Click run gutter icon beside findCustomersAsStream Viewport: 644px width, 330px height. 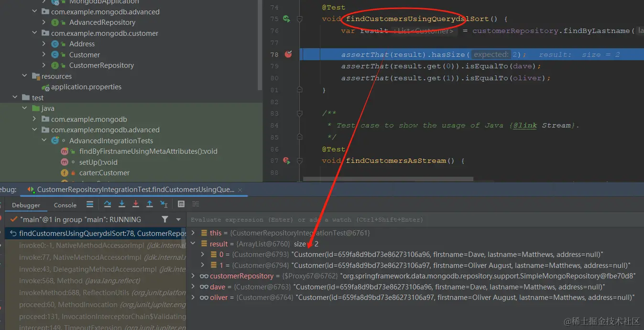[287, 161]
